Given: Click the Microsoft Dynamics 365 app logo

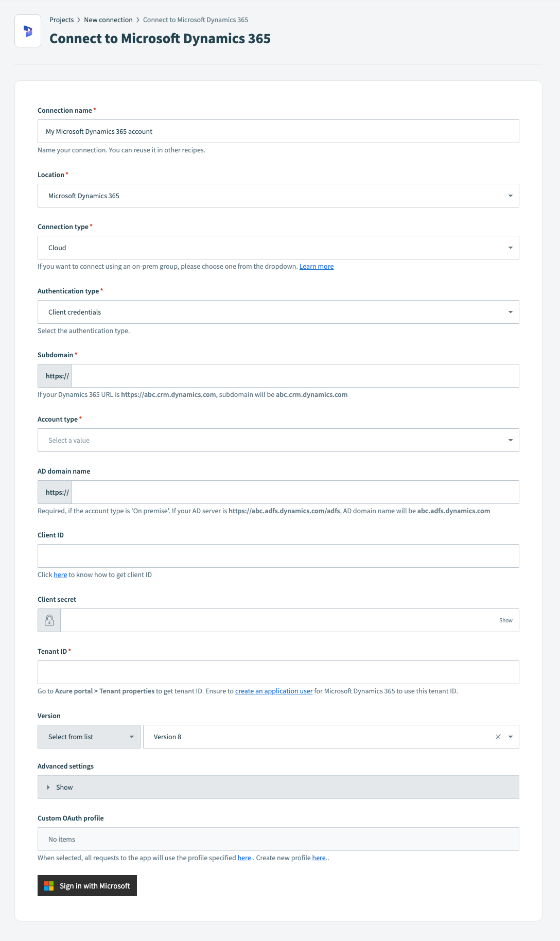Looking at the screenshot, I should (28, 31).
